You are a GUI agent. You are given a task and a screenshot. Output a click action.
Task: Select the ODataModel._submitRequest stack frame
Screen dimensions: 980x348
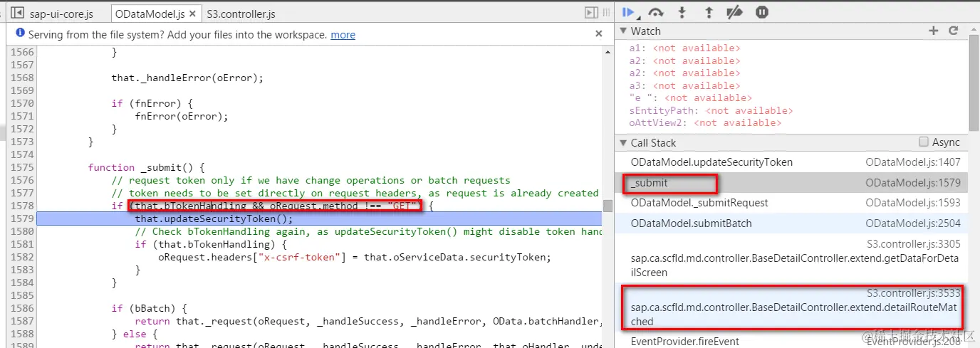tap(791, 203)
